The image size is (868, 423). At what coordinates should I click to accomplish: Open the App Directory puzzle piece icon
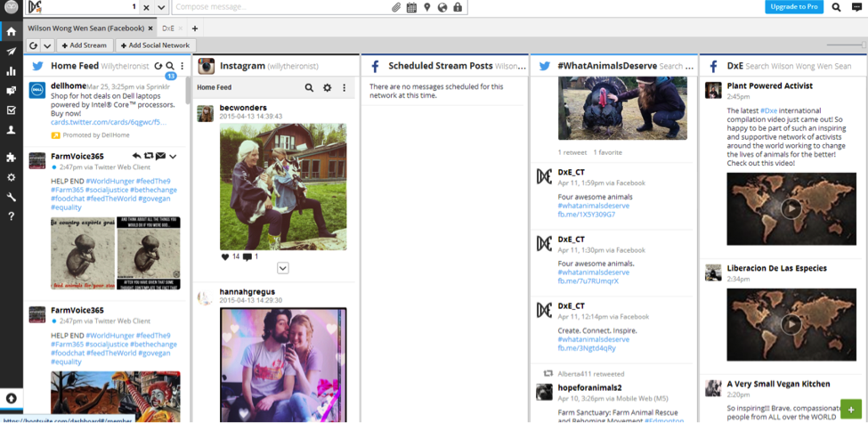11,158
